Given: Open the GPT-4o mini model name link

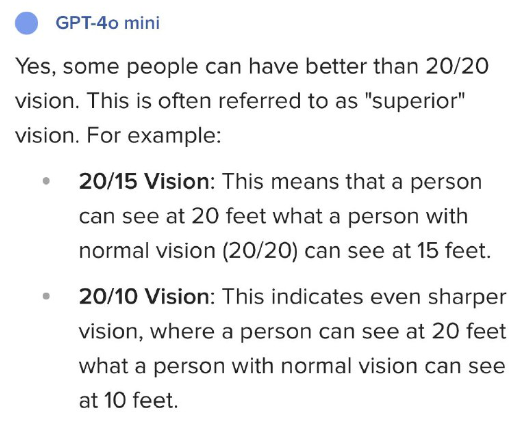Looking at the screenshot, I should (x=107, y=23).
